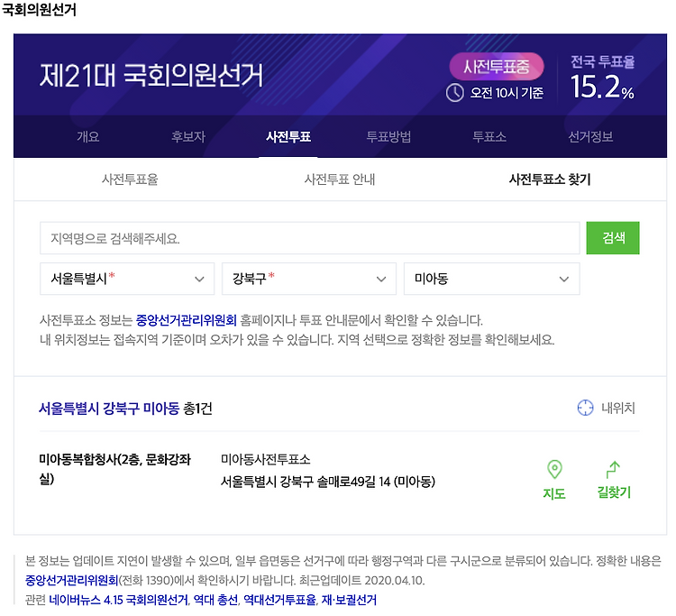Screen dimensions: 676x616
Task: Open the 서울특별시 city dropdown
Action: (x=127, y=279)
